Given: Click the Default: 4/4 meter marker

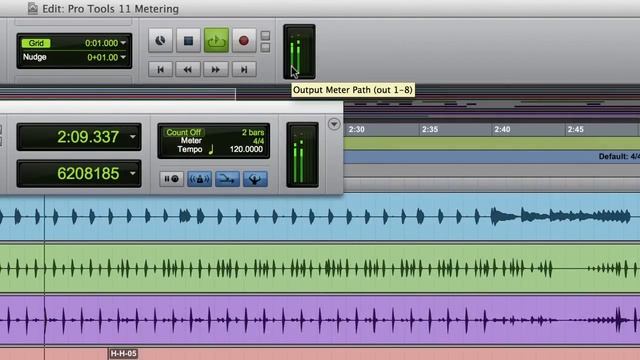Looking at the screenshot, I should pos(619,156).
